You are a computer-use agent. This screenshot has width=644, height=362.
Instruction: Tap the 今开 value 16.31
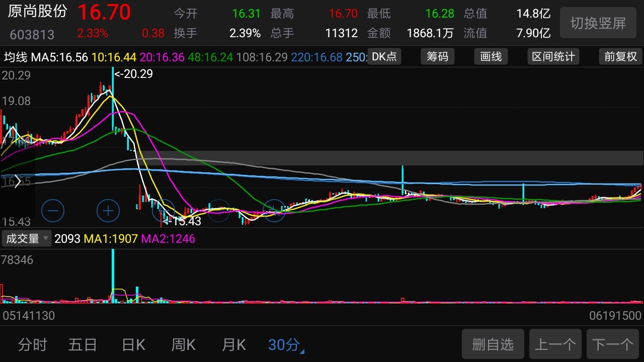click(247, 14)
